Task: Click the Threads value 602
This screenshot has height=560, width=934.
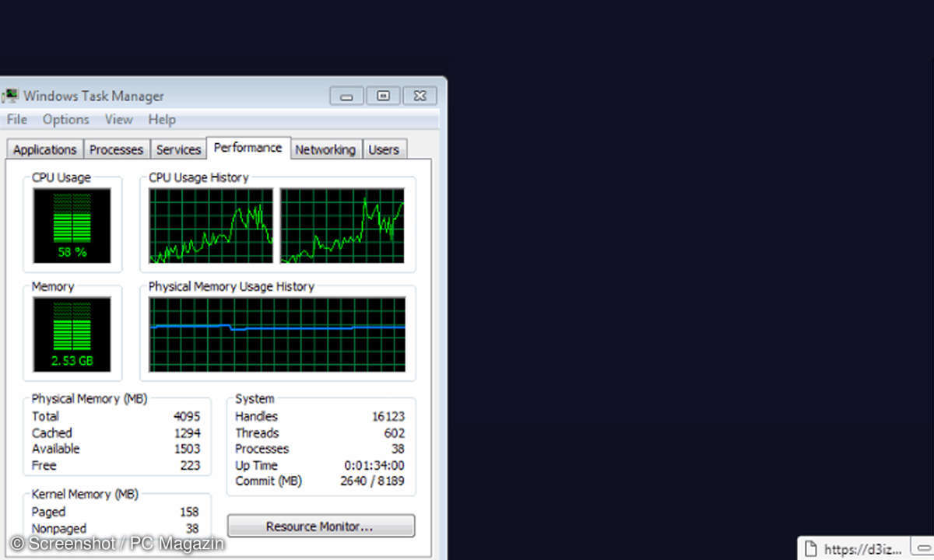Action: coord(395,432)
